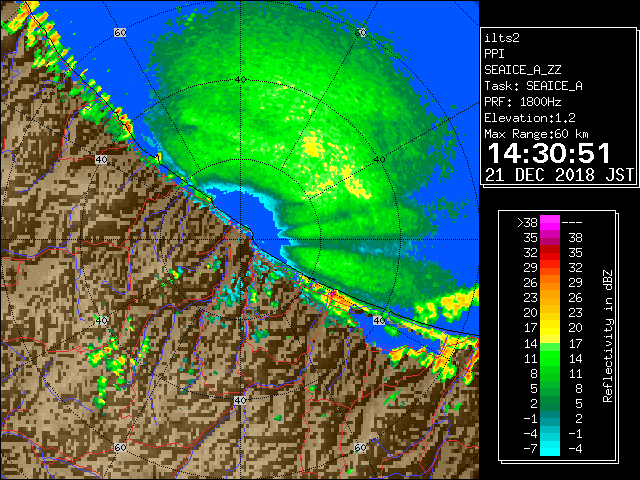This screenshot has height=480, width=640.
Task: Click the '14:30:51' timestamp
Action: [549, 153]
